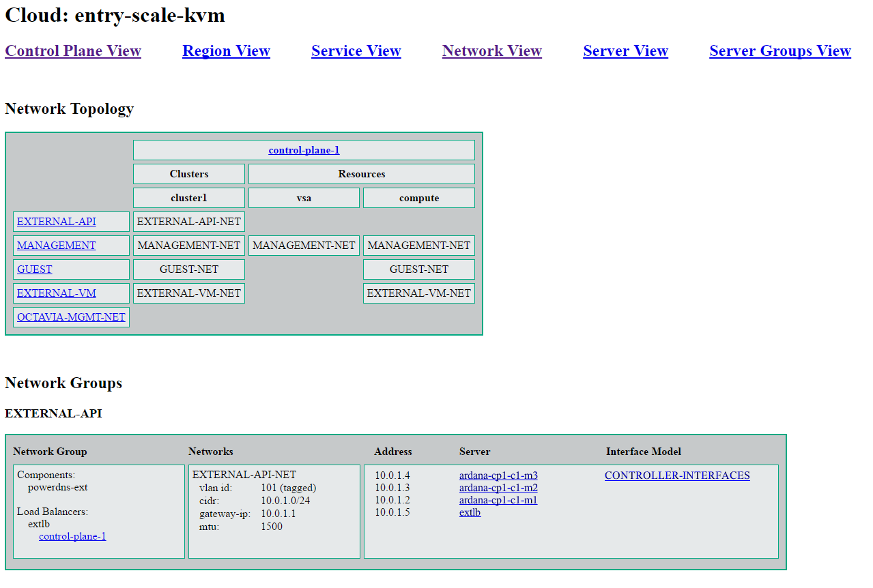The width and height of the screenshot is (873, 588).
Task: Click the cluster1 topology cell
Action: pos(189,198)
